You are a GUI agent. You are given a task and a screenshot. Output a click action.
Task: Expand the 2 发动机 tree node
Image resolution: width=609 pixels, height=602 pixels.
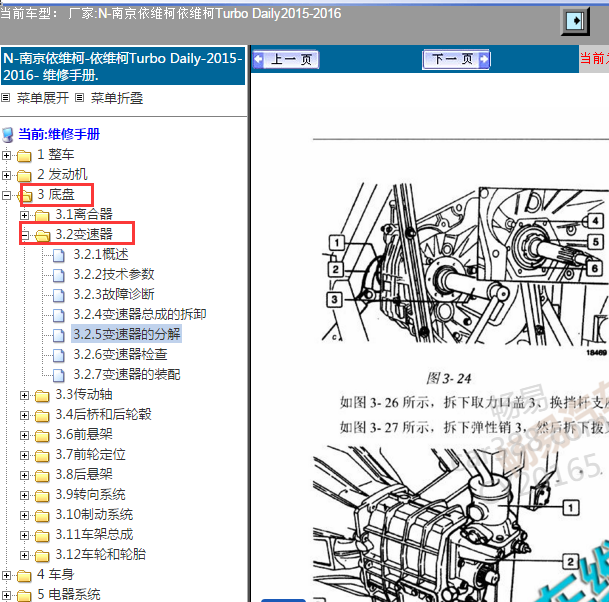click(6, 175)
